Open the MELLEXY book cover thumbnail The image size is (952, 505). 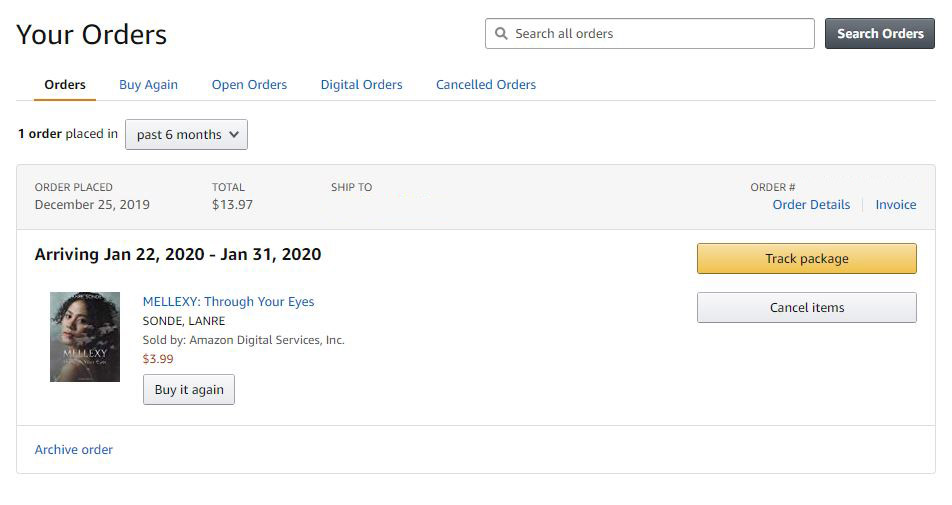[85, 337]
